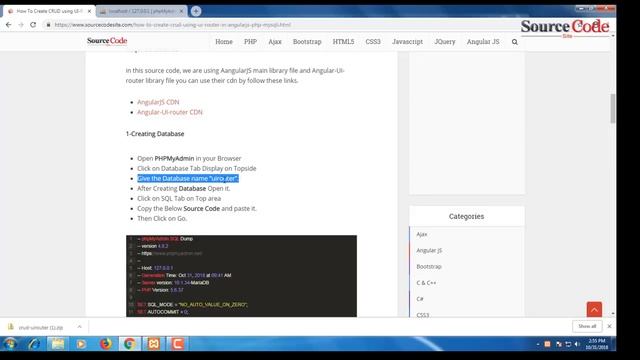
Task: Open the Bootstrap navigation item
Action: pyautogui.click(x=307, y=42)
